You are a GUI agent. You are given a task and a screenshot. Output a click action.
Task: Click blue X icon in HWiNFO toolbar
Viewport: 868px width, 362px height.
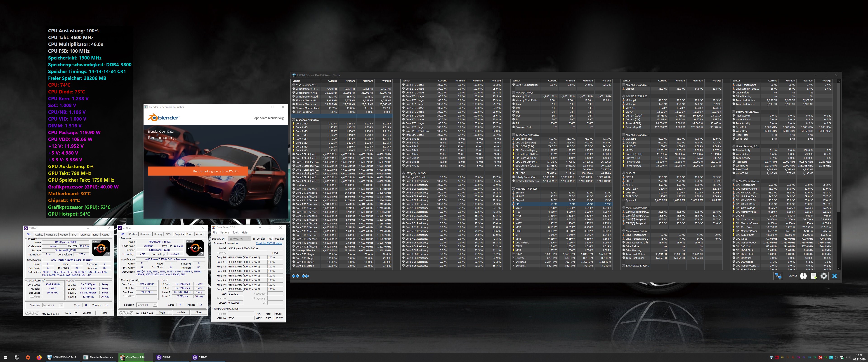(x=834, y=276)
